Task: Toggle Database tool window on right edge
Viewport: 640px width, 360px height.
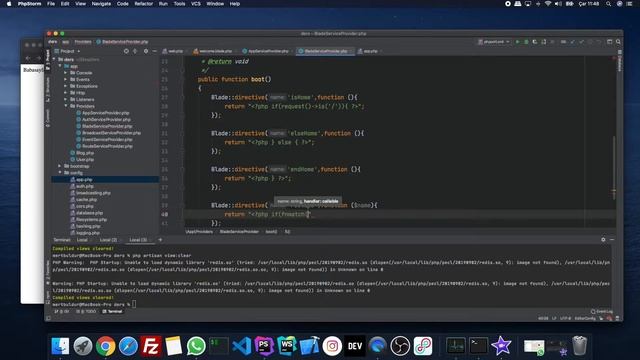Action: [620, 61]
